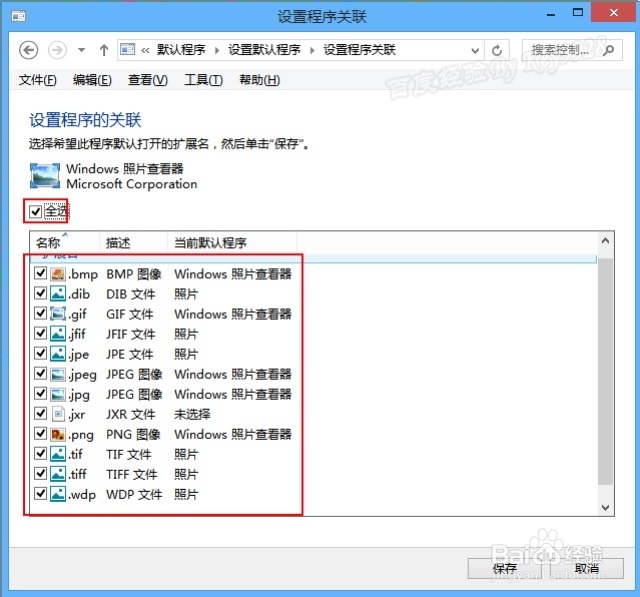Click the .jpeg file type icon
Image resolution: width=640 pixels, height=597 pixels.
(x=58, y=374)
